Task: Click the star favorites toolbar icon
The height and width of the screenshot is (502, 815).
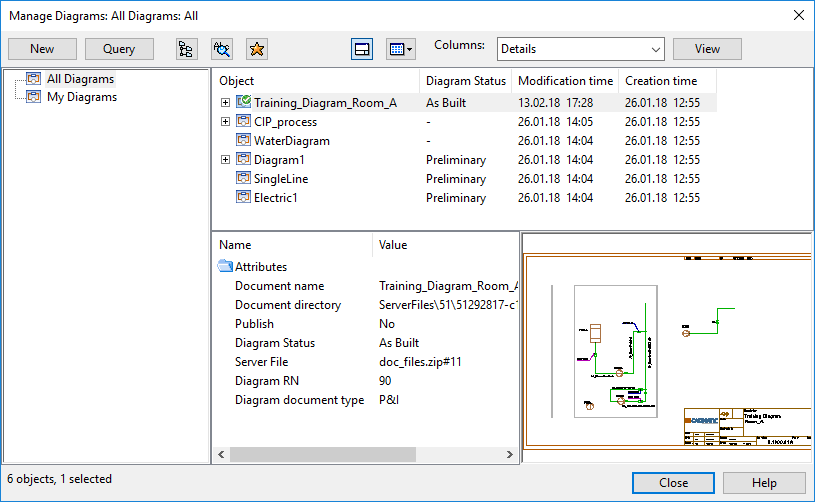Action: click(x=257, y=49)
